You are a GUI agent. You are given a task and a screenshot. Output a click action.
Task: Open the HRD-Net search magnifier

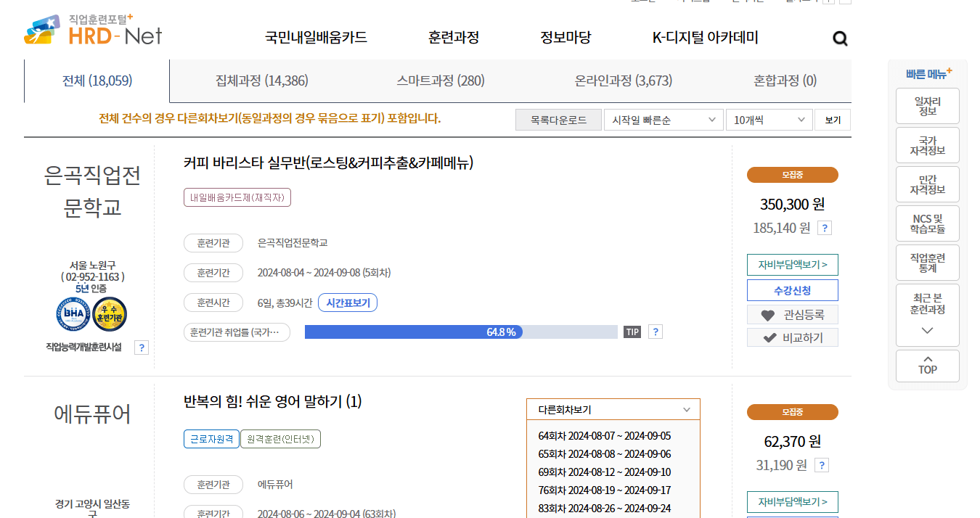pos(840,38)
